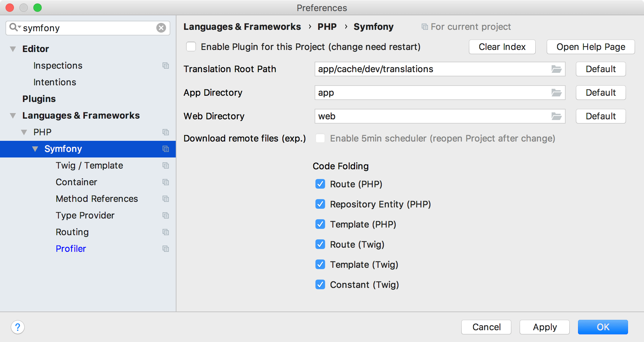The width and height of the screenshot is (644, 342).
Task: Enable Plugin for this Project checkbox
Action: tap(191, 47)
